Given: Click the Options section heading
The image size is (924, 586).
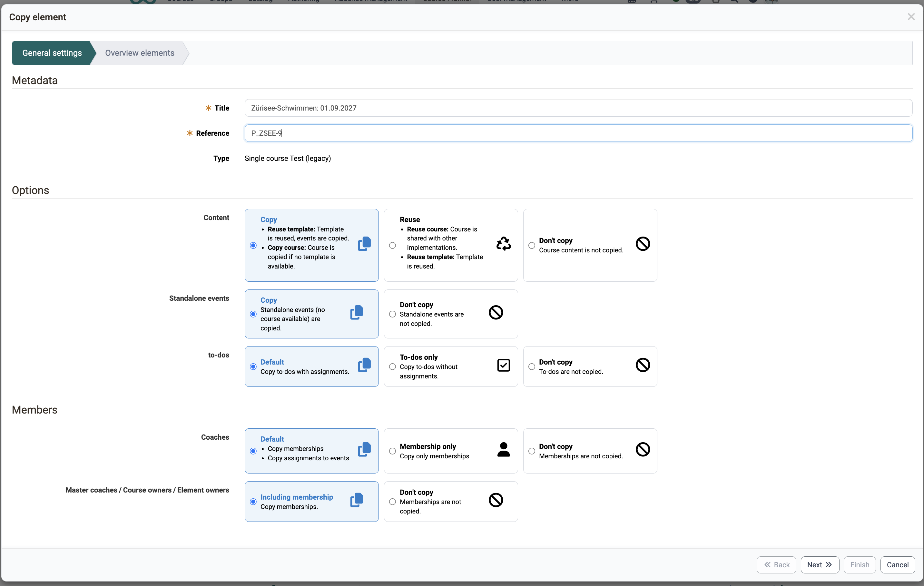Looking at the screenshot, I should (31, 190).
